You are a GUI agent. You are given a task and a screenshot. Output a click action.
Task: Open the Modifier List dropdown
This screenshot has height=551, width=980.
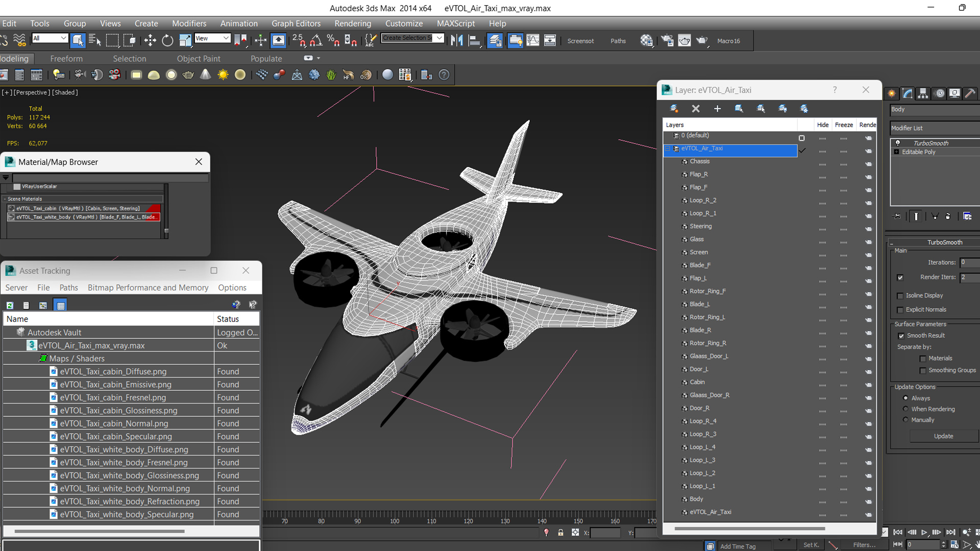[934, 128]
